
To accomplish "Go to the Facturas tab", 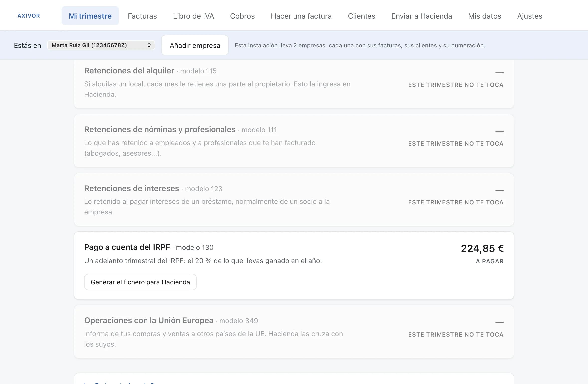I will click(x=142, y=16).
